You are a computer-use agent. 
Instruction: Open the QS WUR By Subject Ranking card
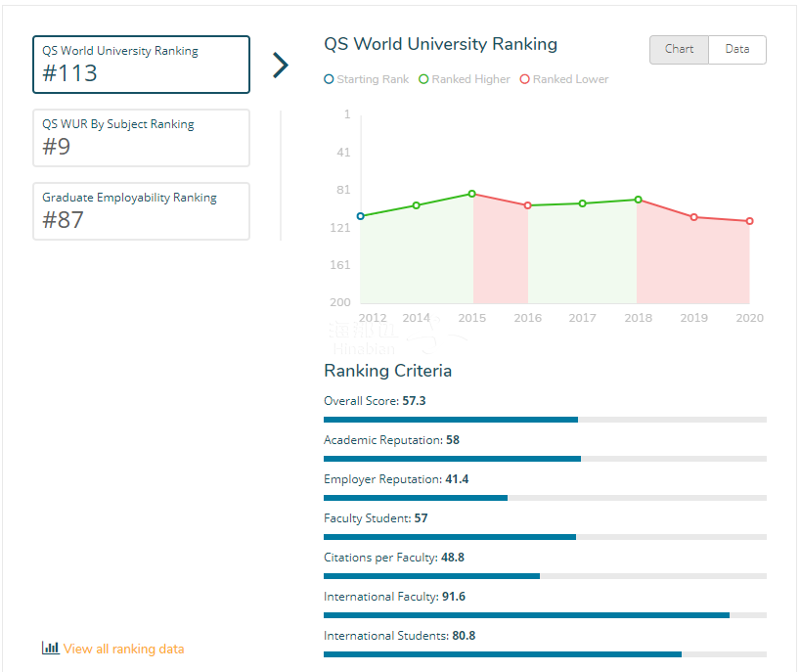(142, 138)
